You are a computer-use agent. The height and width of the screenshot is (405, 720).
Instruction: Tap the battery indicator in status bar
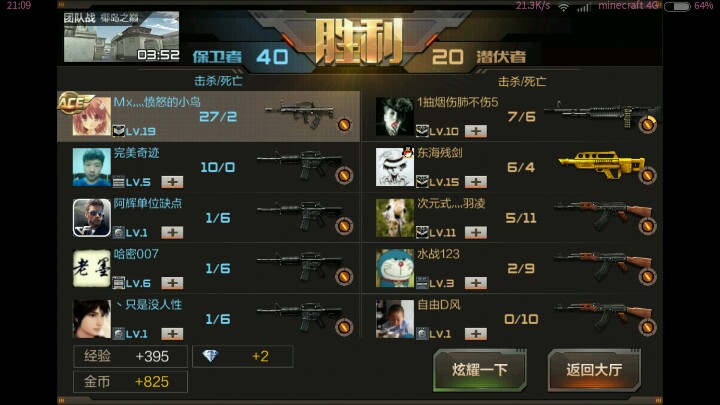click(x=677, y=6)
